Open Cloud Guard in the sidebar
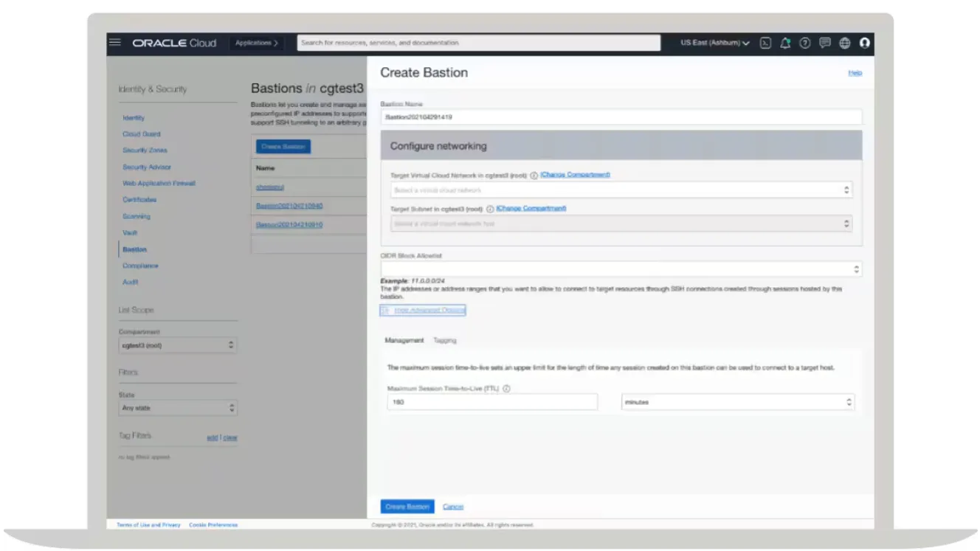The width and height of the screenshot is (980, 551). pos(142,134)
